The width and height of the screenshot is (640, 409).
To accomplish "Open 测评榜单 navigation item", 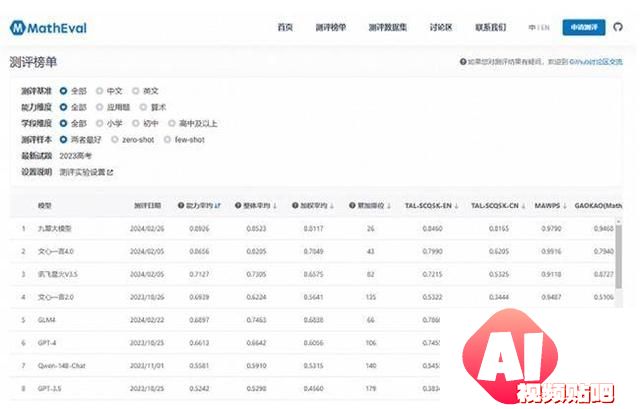I will (331, 27).
